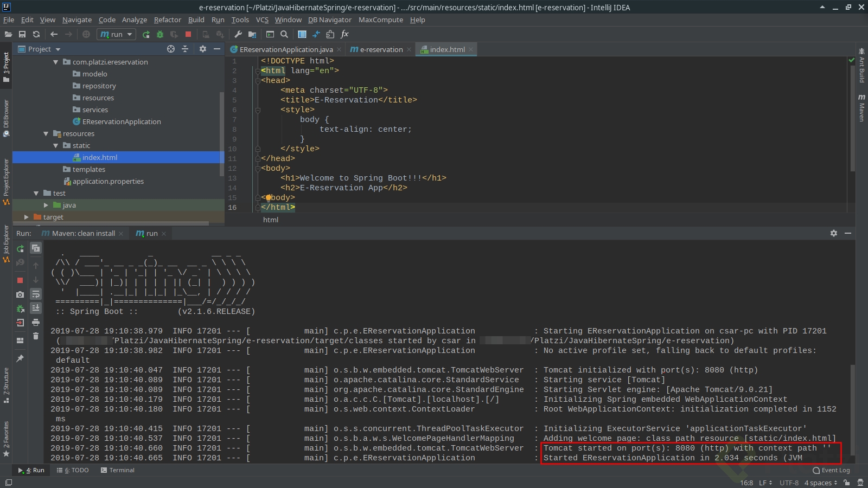Image resolution: width=868 pixels, height=488 pixels.
Task: Toggle the DB Browser side tool button
Action: coord(6,118)
